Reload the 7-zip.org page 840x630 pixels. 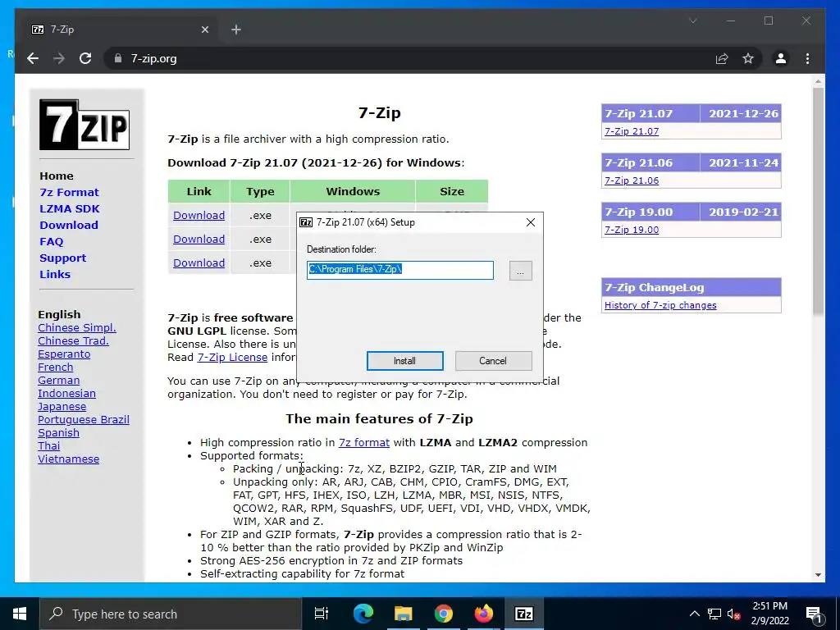coord(85,58)
